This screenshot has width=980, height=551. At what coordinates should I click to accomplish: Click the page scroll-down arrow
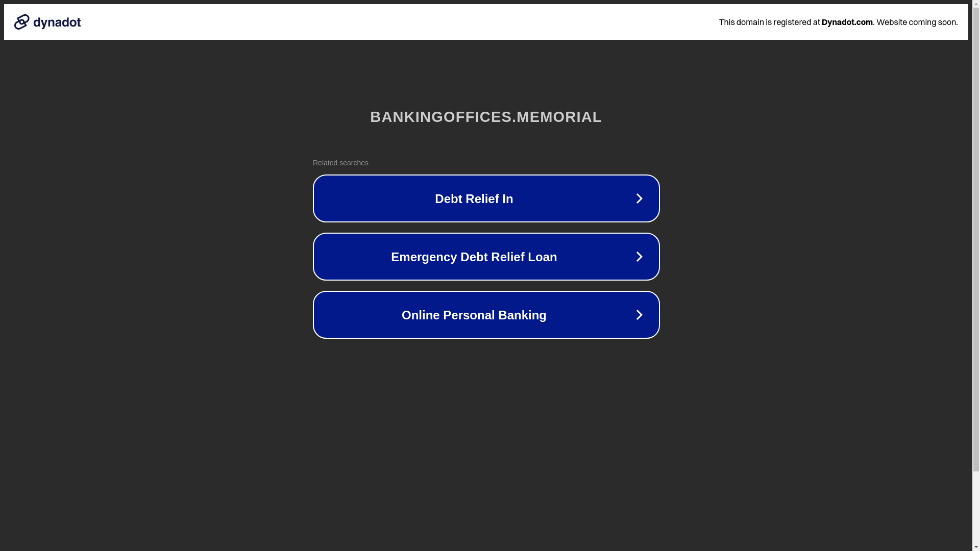976,547
